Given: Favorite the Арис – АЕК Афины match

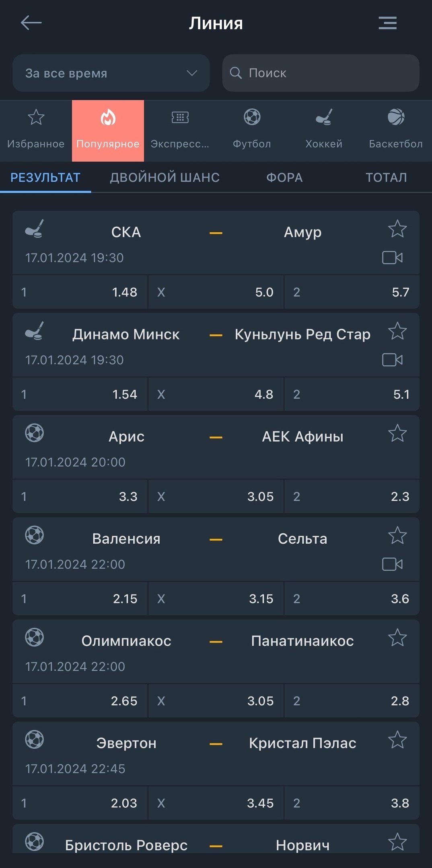Looking at the screenshot, I should [397, 434].
